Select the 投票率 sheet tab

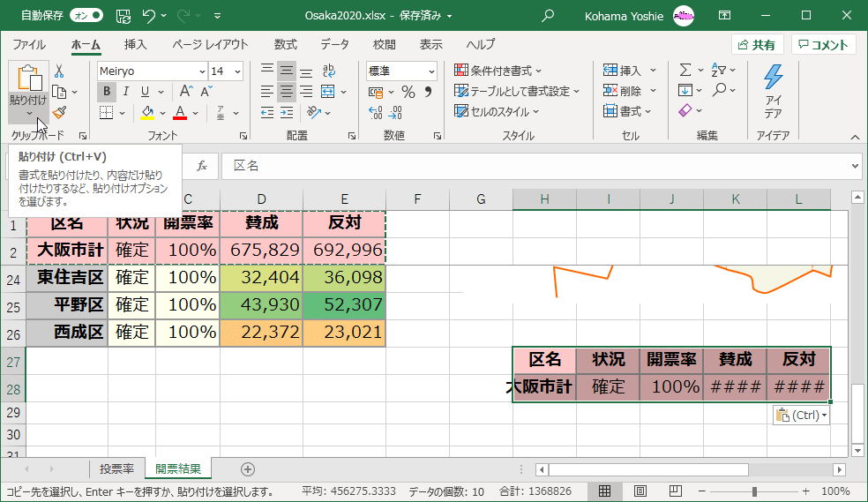(x=116, y=468)
